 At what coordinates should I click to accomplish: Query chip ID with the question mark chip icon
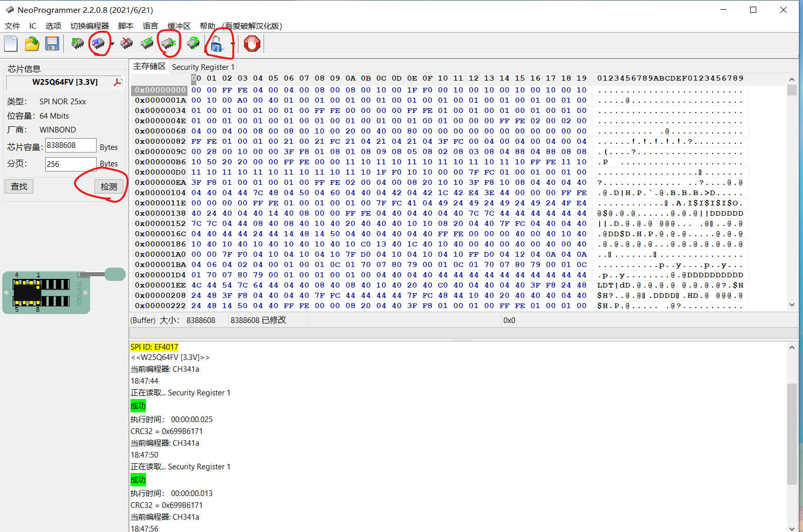(193, 44)
